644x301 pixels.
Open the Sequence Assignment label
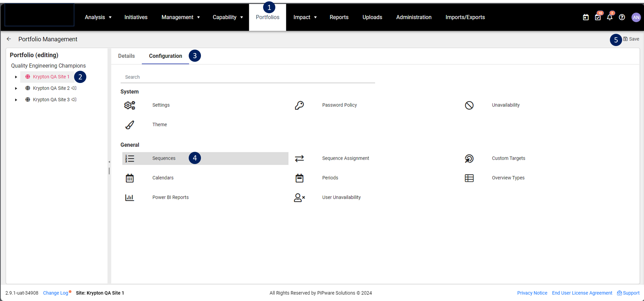pos(346,158)
